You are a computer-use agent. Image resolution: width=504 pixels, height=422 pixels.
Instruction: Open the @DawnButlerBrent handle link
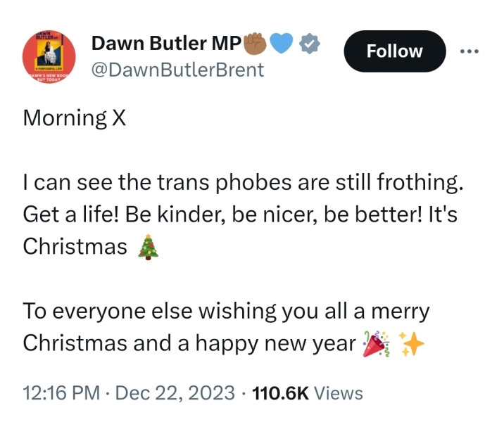tap(177, 70)
